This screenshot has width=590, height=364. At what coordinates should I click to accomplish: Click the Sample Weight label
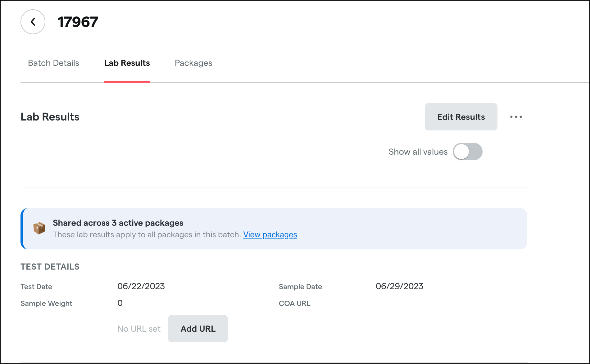46,303
